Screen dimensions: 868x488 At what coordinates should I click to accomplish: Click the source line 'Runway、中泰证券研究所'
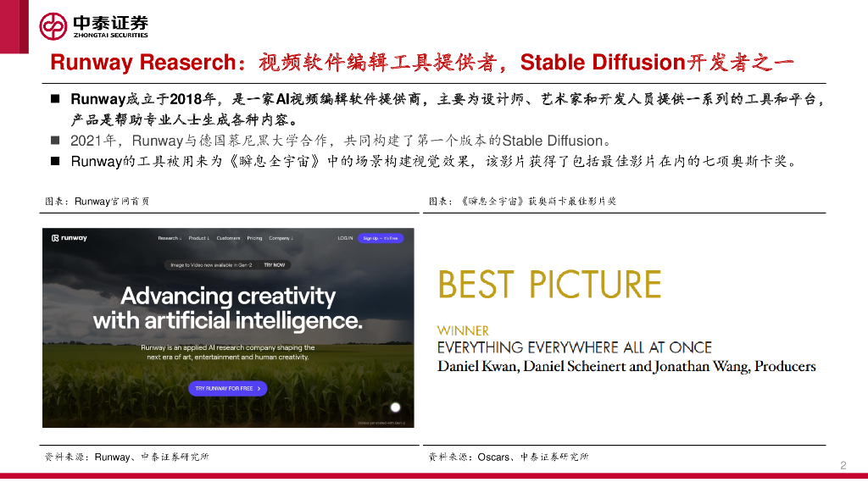click(x=127, y=457)
